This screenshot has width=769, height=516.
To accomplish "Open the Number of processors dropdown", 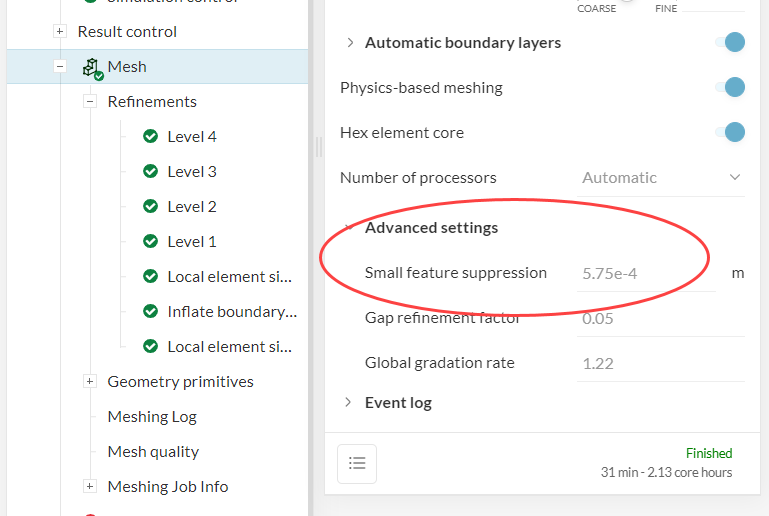I will point(661,178).
